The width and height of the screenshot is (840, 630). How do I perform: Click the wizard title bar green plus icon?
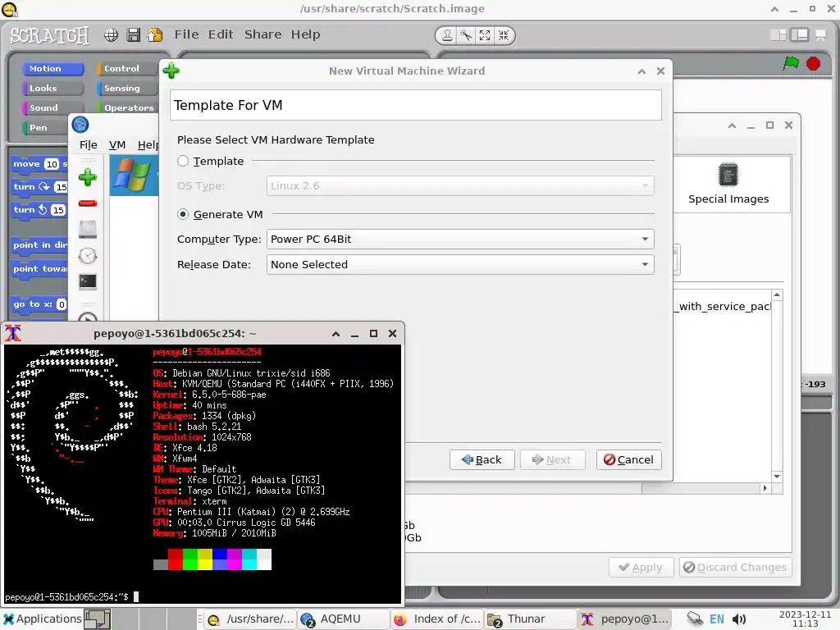(171, 71)
